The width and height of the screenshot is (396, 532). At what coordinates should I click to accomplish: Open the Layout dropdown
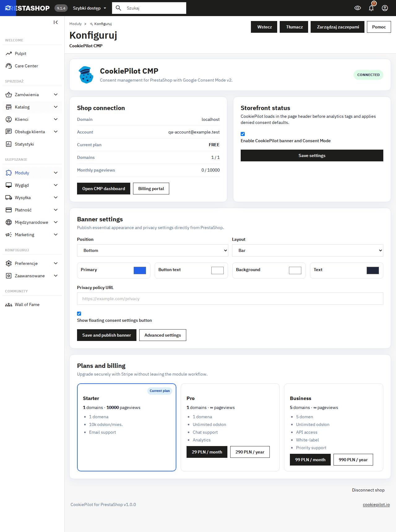click(308, 250)
